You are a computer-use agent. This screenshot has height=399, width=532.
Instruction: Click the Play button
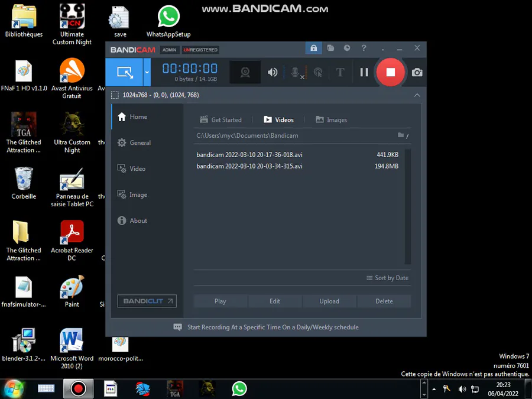[220, 301]
